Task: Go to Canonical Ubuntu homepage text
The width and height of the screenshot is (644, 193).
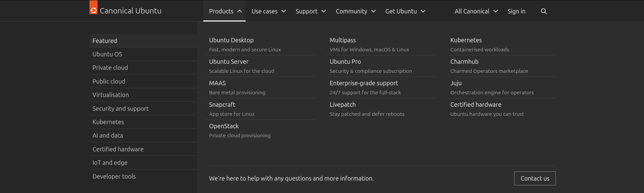Action: click(x=131, y=11)
